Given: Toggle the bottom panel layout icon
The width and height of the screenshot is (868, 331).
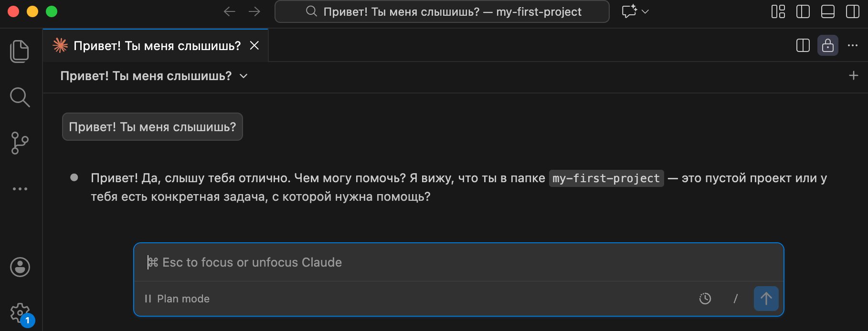Looking at the screenshot, I should (827, 11).
